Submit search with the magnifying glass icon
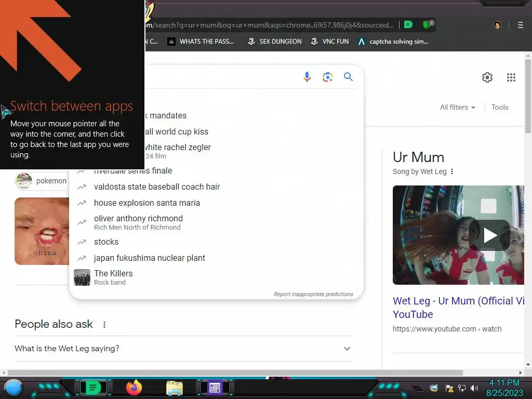Viewport: 532px width, 399px height. (348, 77)
